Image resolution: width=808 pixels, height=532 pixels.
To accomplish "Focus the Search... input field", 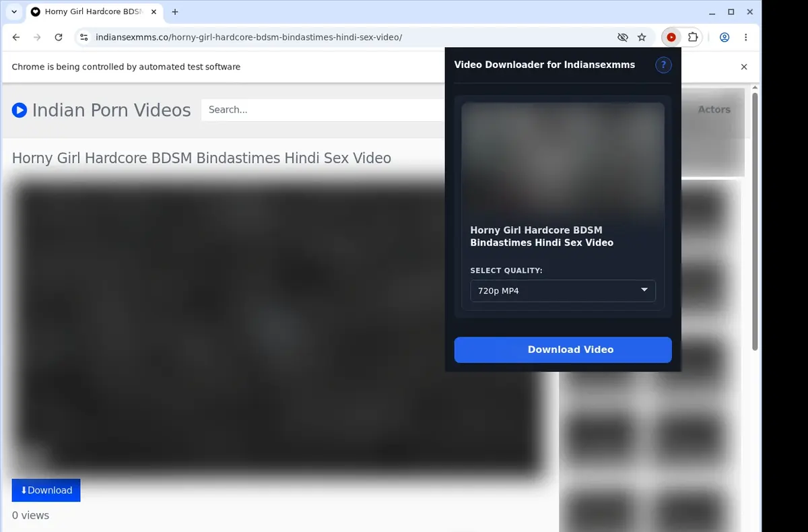I will point(323,110).
